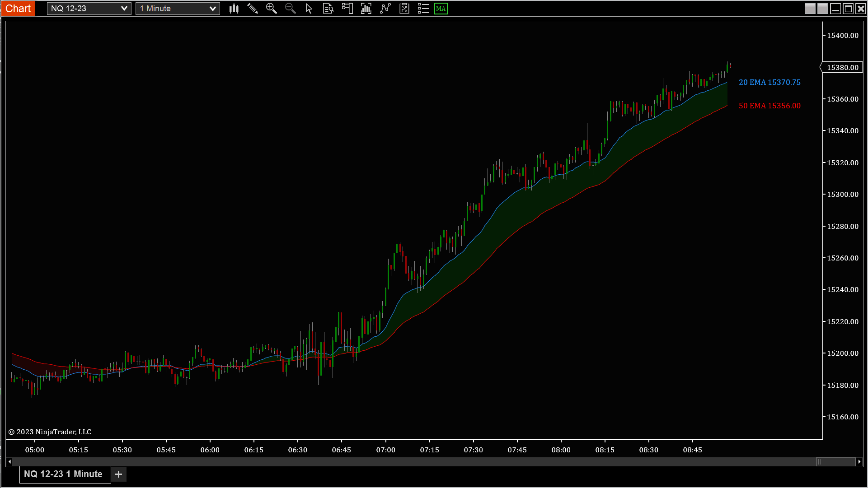Image resolution: width=868 pixels, height=488 pixels.
Task: Click the 50 EMA 15356.00 red label
Action: click(x=769, y=106)
